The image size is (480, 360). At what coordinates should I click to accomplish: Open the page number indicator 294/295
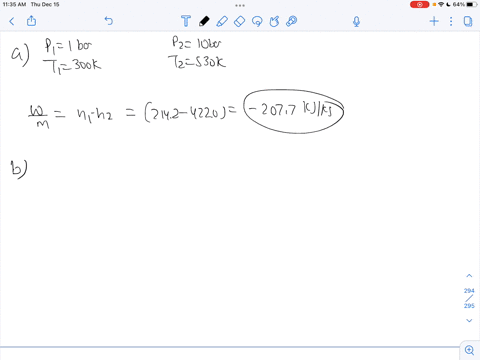click(469, 298)
